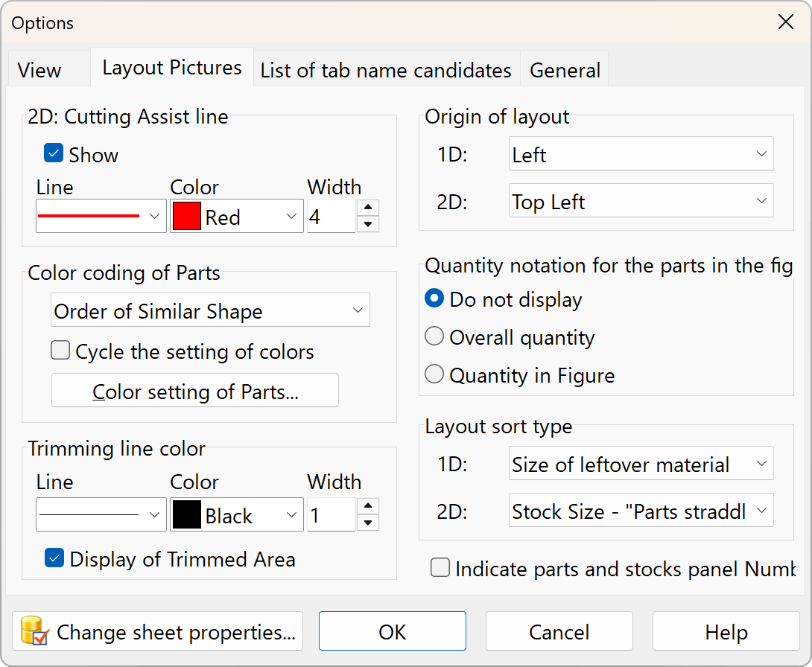This screenshot has height=667, width=812.
Task: Click the Trimming line Width input field
Action: 331,515
